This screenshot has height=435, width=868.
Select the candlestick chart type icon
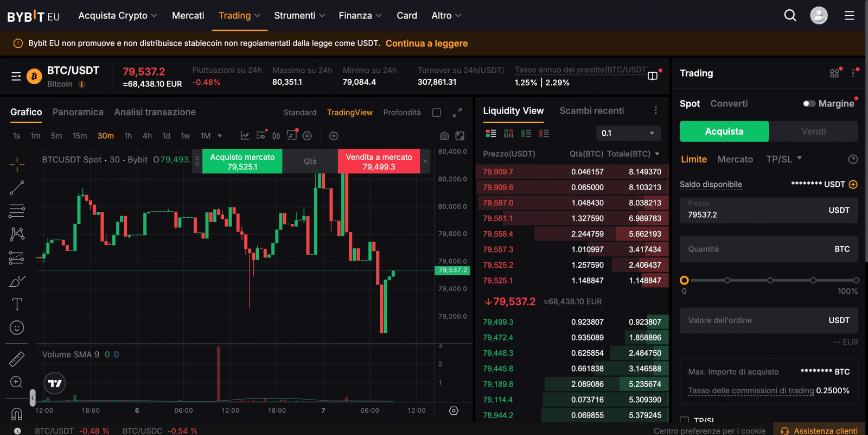tap(276, 136)
